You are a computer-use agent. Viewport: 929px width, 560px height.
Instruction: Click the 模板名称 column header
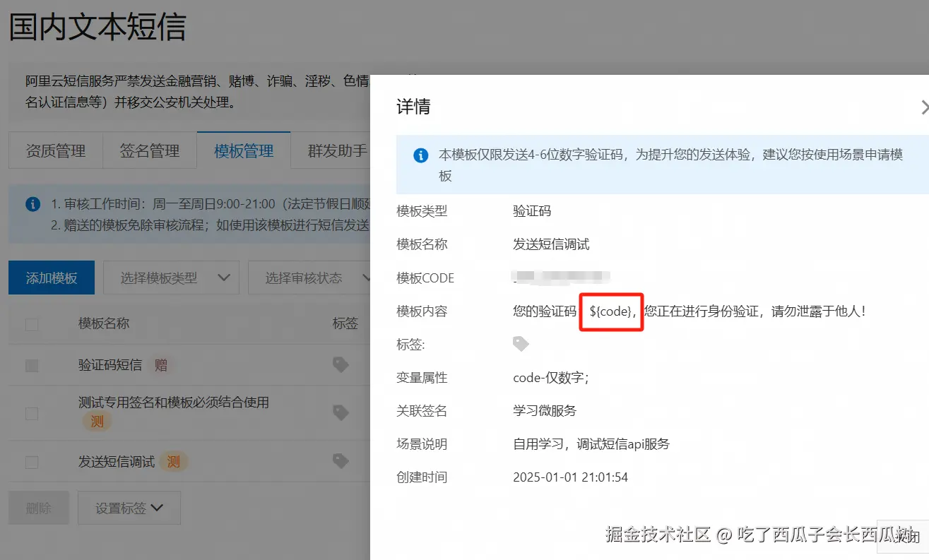104,323
